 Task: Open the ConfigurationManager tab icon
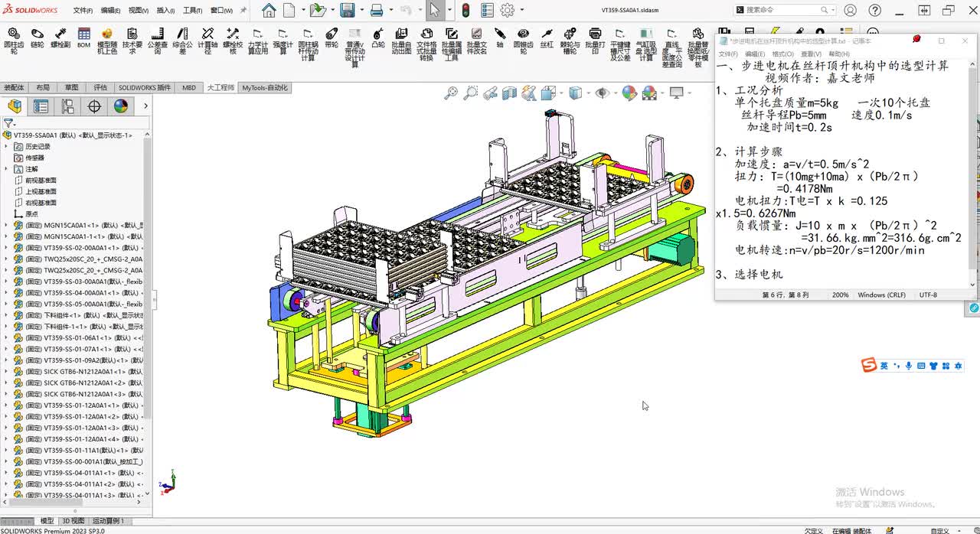[x=68, y=106]
